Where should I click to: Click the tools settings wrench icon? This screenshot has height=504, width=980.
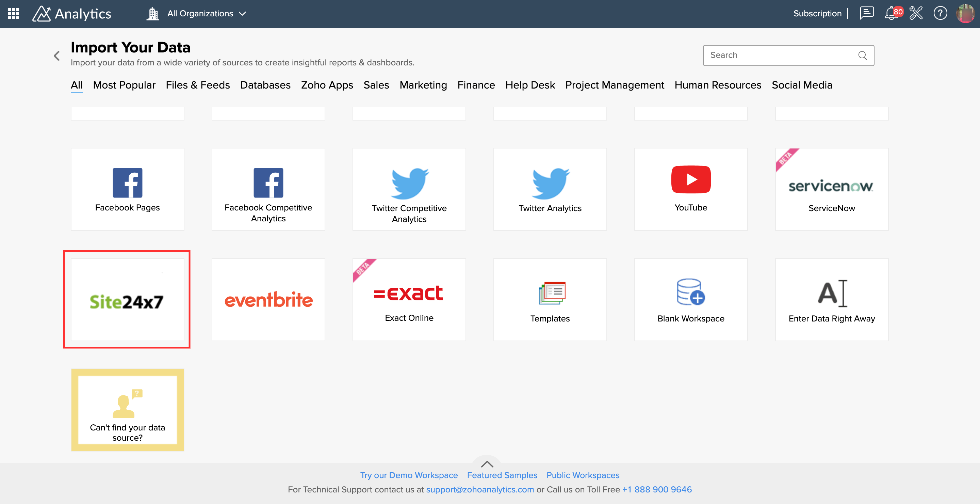click(916, 14)
